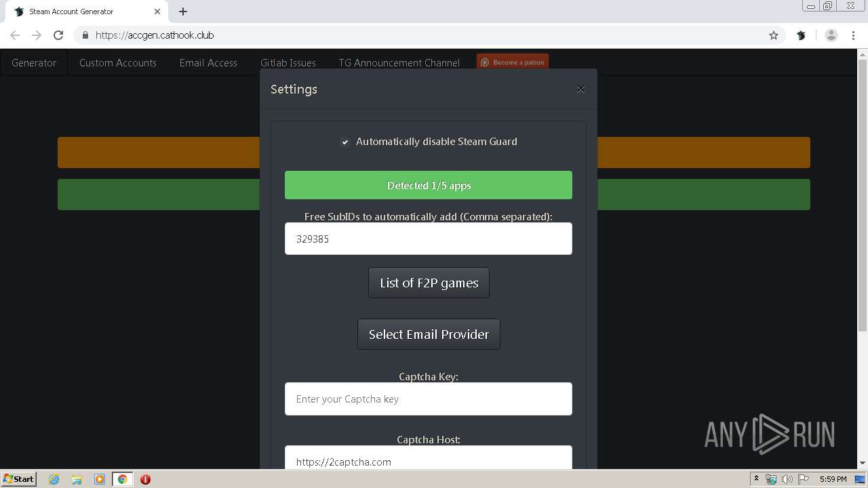Open Chrome three-dot menu
The image size is (868, 488).
coord(854,35)
